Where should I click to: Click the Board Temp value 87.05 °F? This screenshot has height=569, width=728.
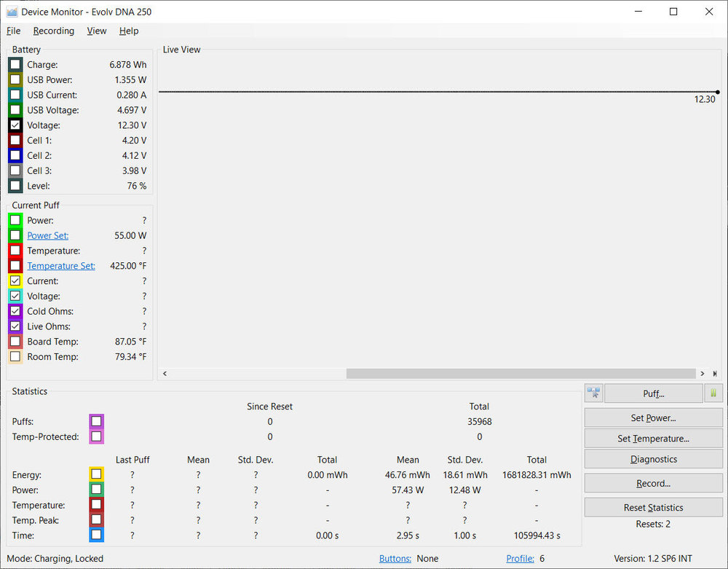(130, 342)
